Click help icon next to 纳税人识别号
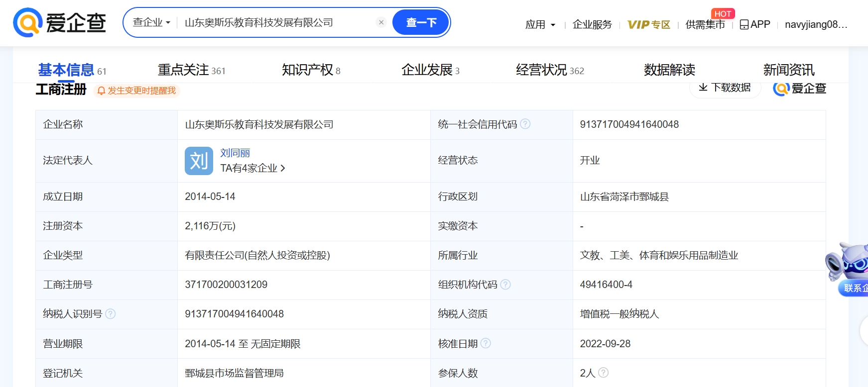 click(111, 313)
